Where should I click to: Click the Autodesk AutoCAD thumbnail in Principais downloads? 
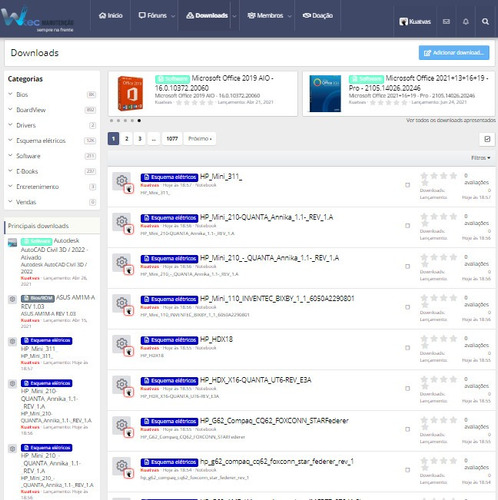click(x=12, y=243)
